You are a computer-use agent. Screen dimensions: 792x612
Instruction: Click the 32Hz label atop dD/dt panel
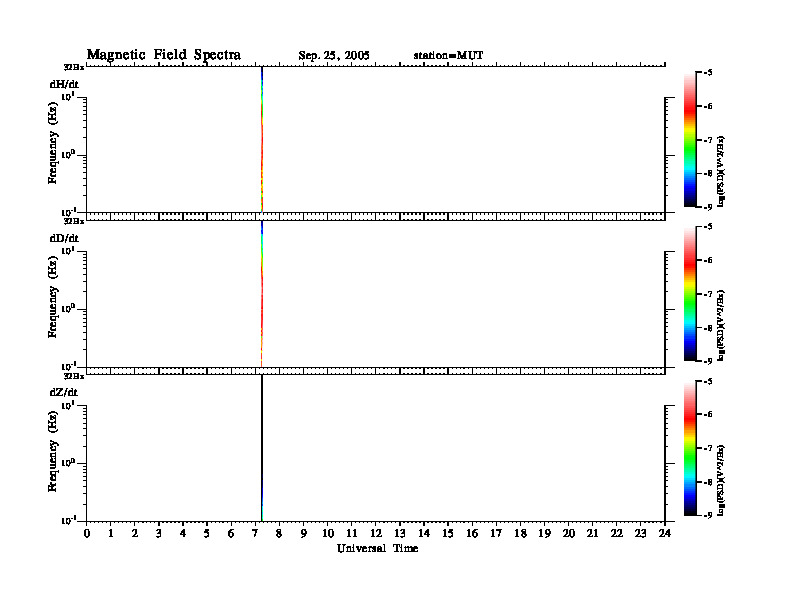tap(74, 221)
